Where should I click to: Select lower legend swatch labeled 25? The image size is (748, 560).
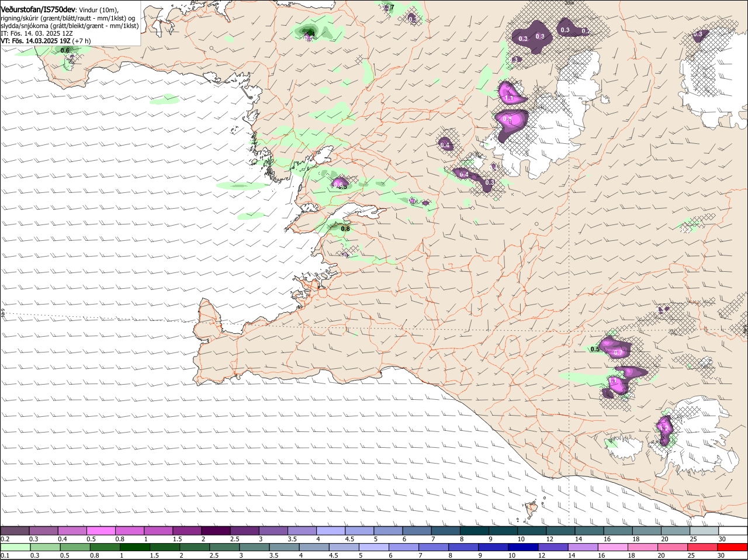coord(702,547)
